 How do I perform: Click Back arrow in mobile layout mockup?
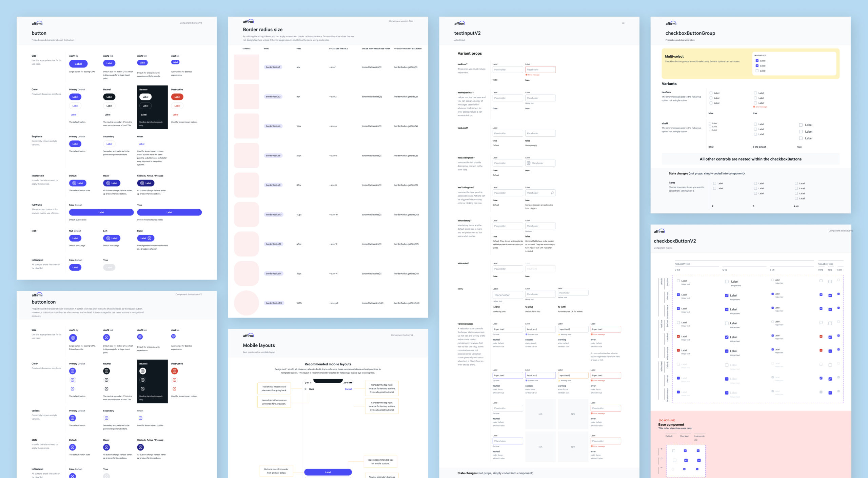coord(306,389)
